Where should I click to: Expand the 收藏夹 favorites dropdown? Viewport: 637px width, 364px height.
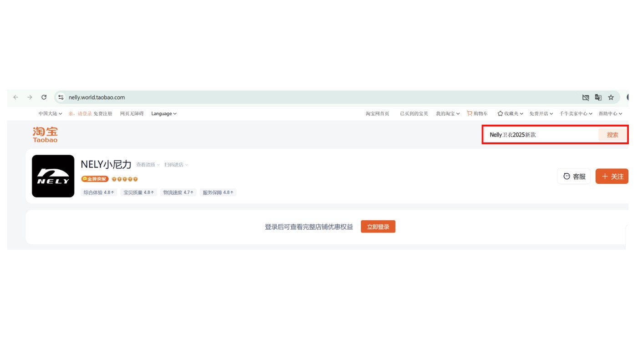tap(510, 114)
